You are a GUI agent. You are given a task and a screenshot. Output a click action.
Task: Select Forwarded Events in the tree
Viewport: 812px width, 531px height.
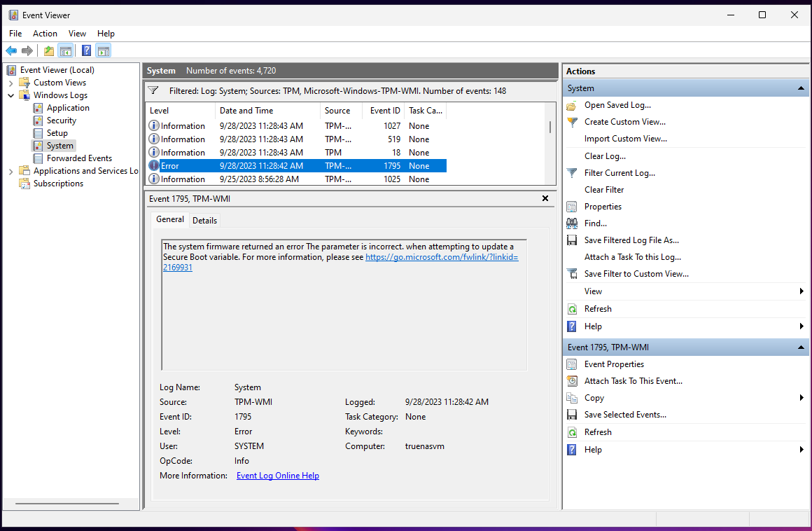(79, 158)
